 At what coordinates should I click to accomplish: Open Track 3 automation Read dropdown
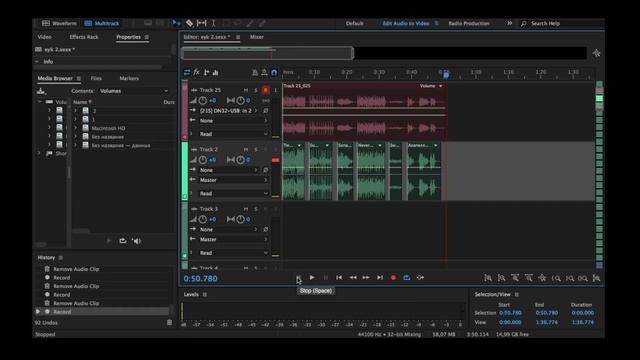click(233, 253)
